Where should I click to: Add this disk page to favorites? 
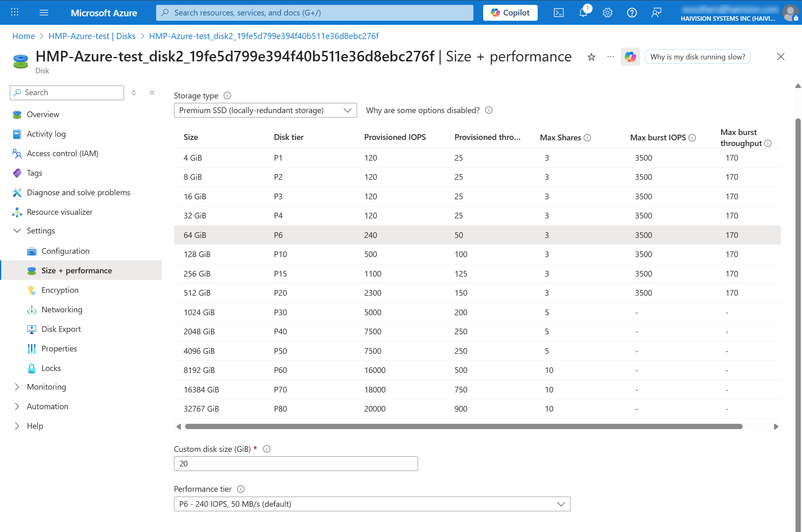pyautogui.click(x=591, y=57)
